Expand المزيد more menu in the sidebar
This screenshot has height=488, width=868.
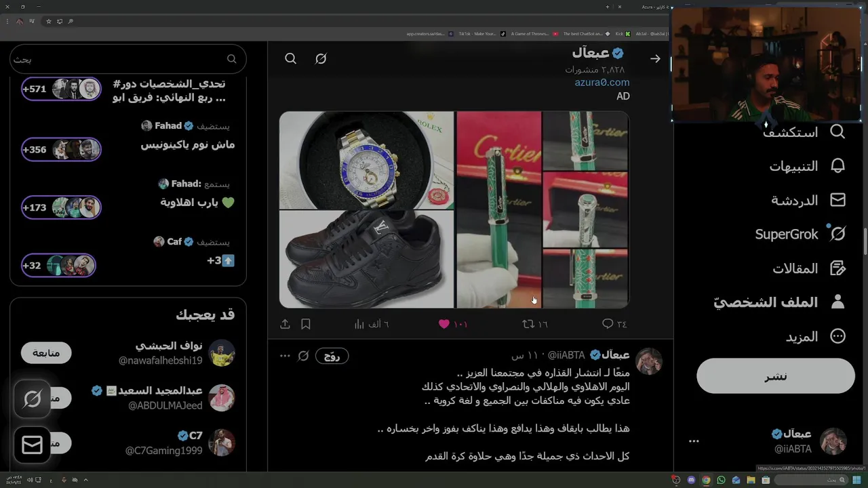817,336
